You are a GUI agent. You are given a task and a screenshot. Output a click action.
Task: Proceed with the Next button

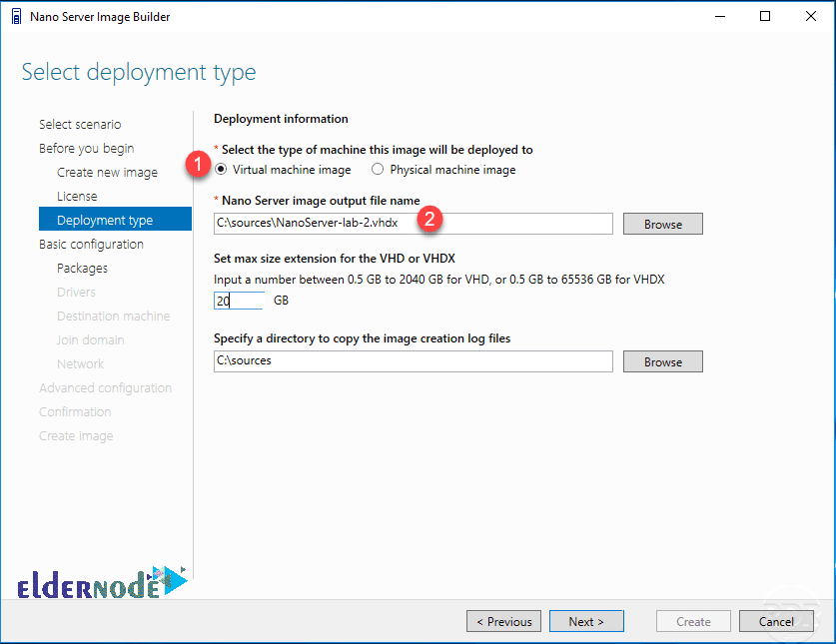[x=586, y=622]
